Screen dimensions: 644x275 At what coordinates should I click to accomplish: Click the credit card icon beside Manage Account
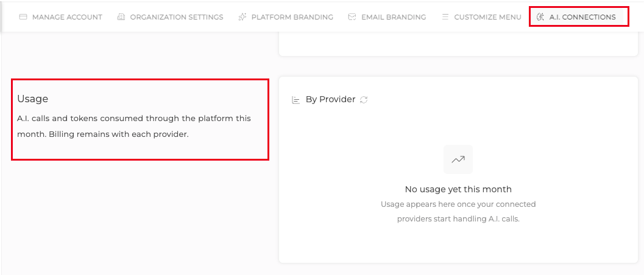click(23, 17)
